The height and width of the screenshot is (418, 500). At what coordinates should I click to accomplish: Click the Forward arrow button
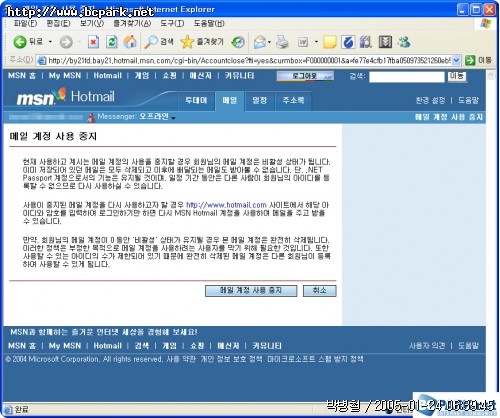66,42
